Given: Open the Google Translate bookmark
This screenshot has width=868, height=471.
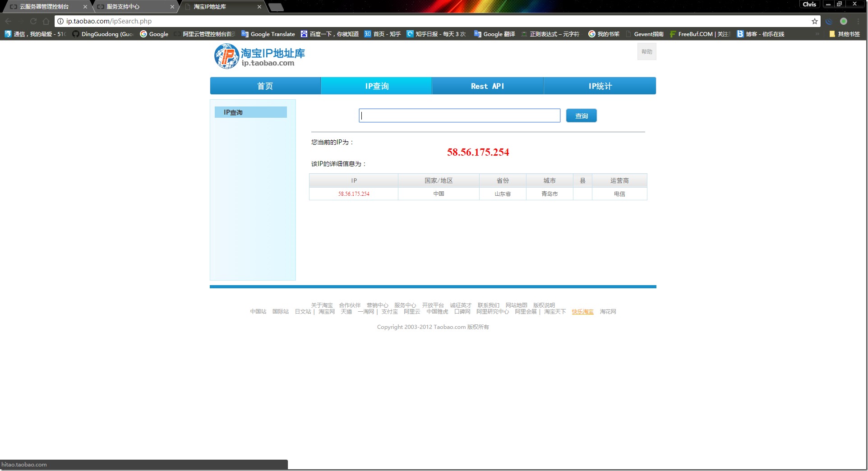Looking at the screenshot, I should coord(268,34).
